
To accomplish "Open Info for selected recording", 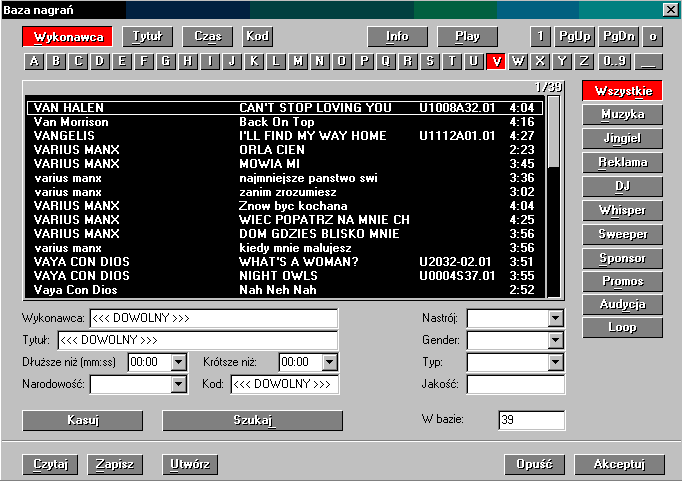I will (x=398, y=37).
